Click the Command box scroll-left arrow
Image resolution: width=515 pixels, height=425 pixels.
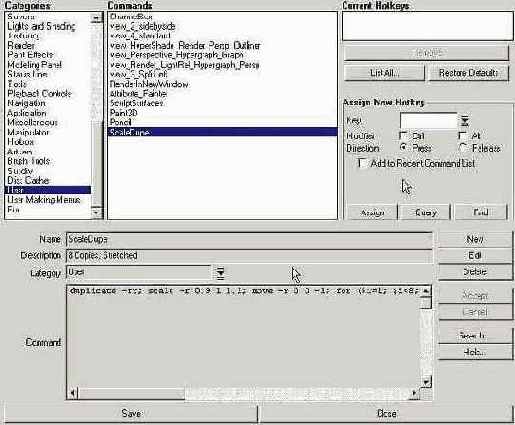73,393
